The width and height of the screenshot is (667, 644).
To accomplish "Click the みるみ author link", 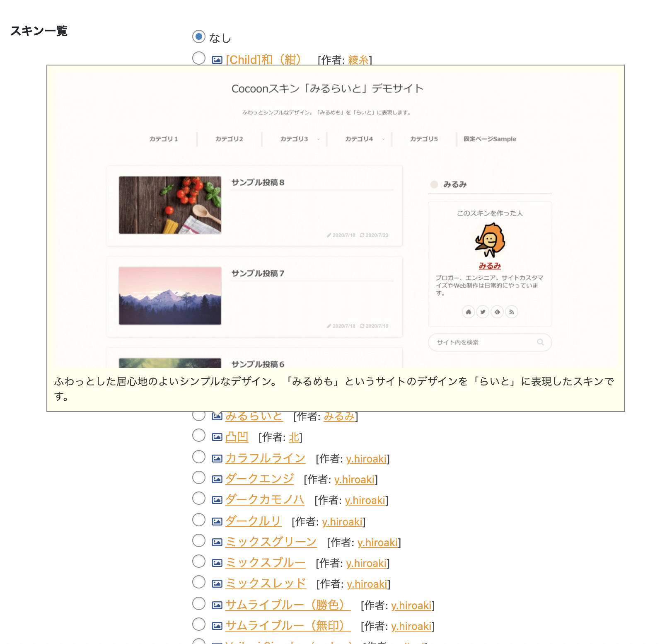I will tap(339, 416).
